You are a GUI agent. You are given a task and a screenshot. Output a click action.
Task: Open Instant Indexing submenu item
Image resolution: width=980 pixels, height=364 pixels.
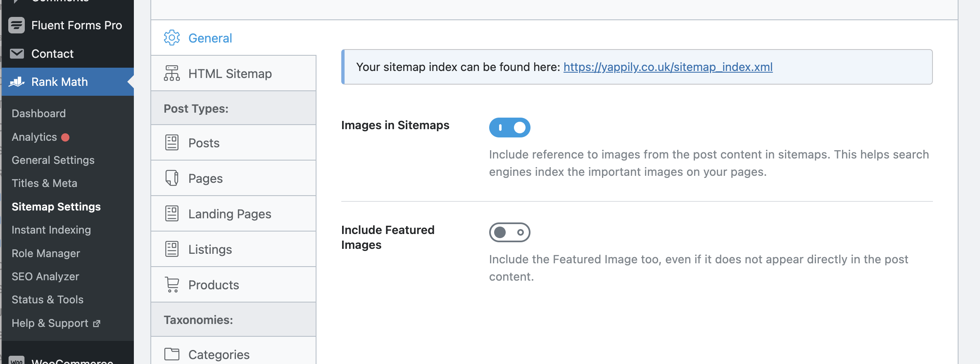51,230
